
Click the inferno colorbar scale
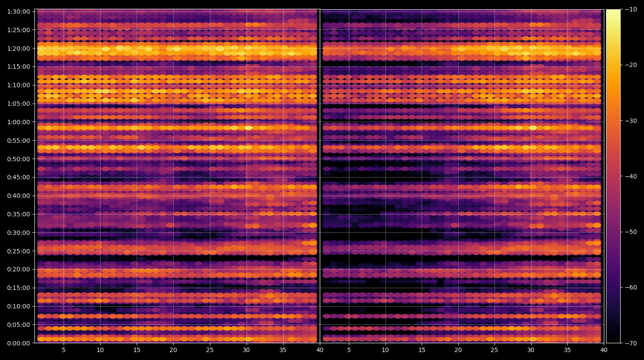tap(613, 176)
